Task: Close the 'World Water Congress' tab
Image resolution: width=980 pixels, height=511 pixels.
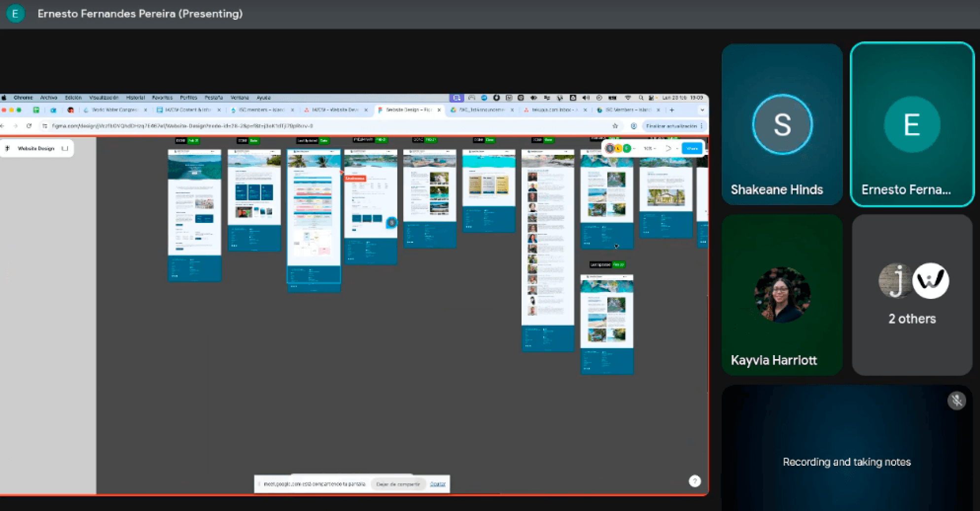Action: (x=145, y=110)
